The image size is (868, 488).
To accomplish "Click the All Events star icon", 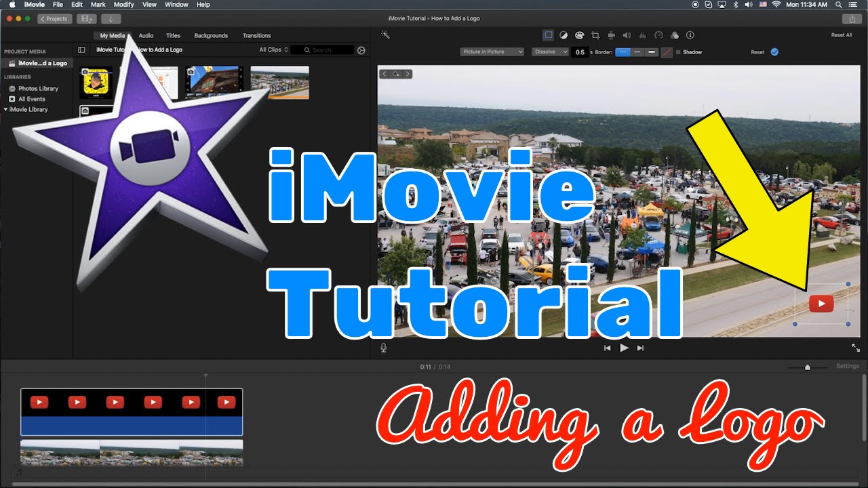I will 12,99.
